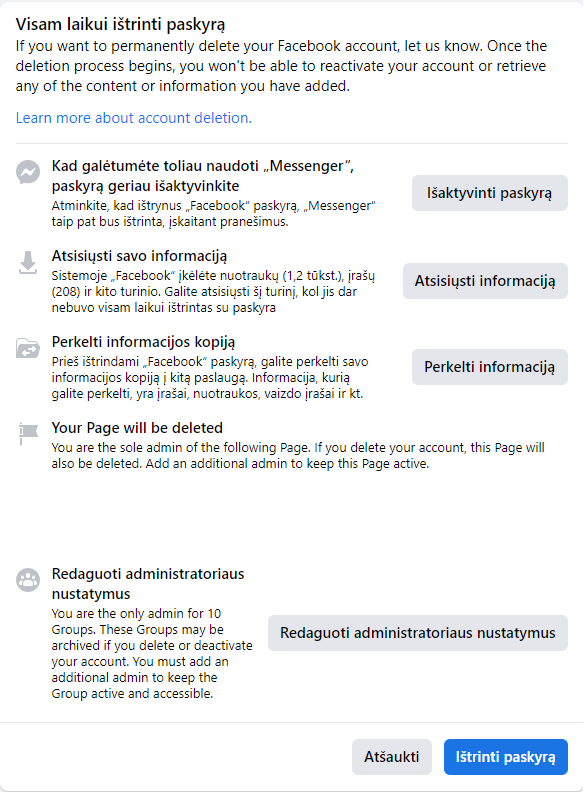Image resolution: width=584 pixels, height=792 pixels.
Task: Open the Learn more about account deletion link
Action: click(x=133, y=118)
